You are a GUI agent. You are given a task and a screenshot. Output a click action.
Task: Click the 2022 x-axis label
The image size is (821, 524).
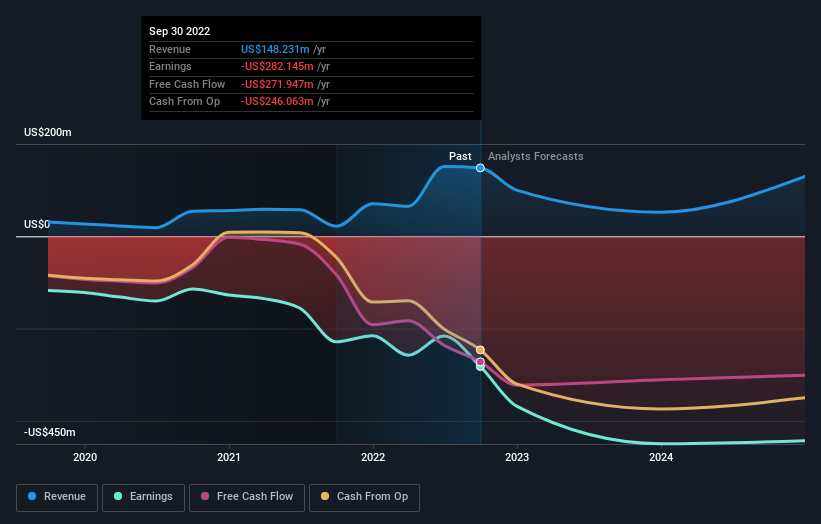[373, 457]
